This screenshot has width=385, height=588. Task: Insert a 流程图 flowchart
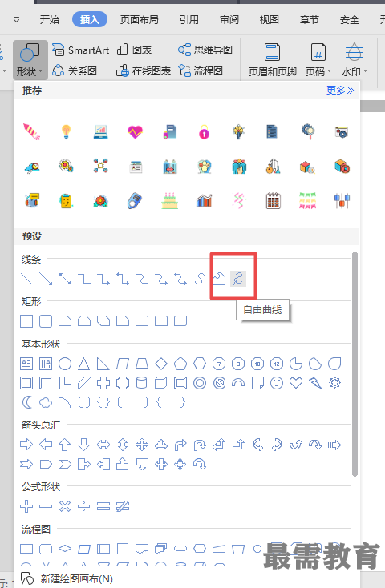(201, 70)
